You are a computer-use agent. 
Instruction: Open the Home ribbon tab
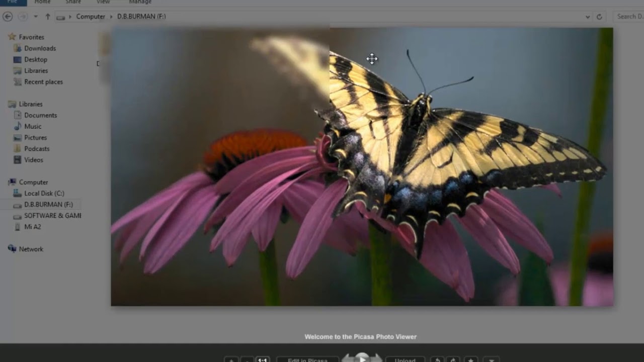(x=42, y=2)
